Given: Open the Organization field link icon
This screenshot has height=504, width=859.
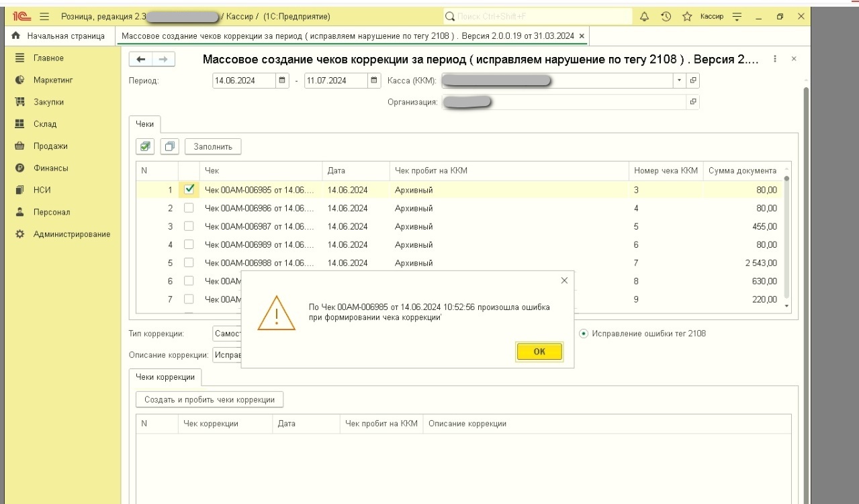Looking at the screenshot, I should (x=692, y=102).
